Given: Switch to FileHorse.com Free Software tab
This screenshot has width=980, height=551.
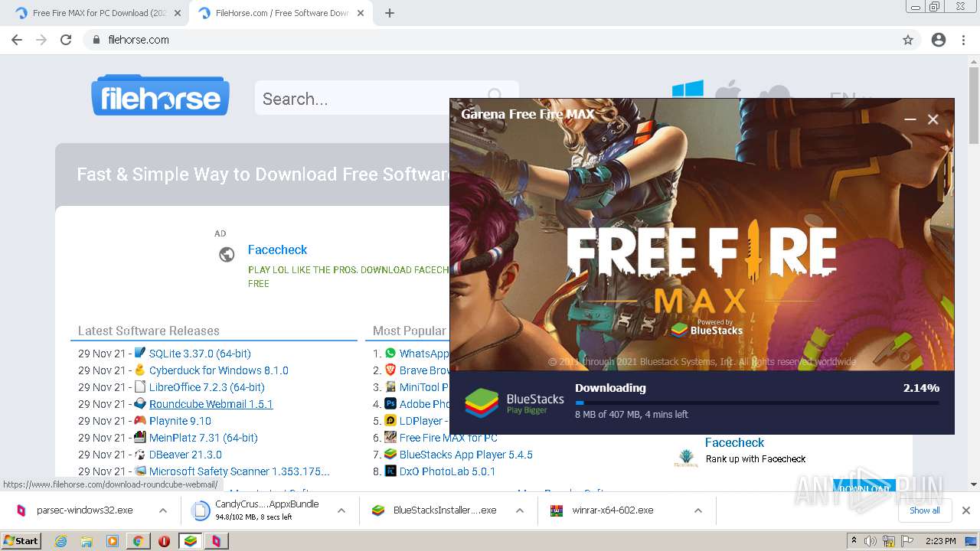Looking at the screenshot, I should point(279,13).
